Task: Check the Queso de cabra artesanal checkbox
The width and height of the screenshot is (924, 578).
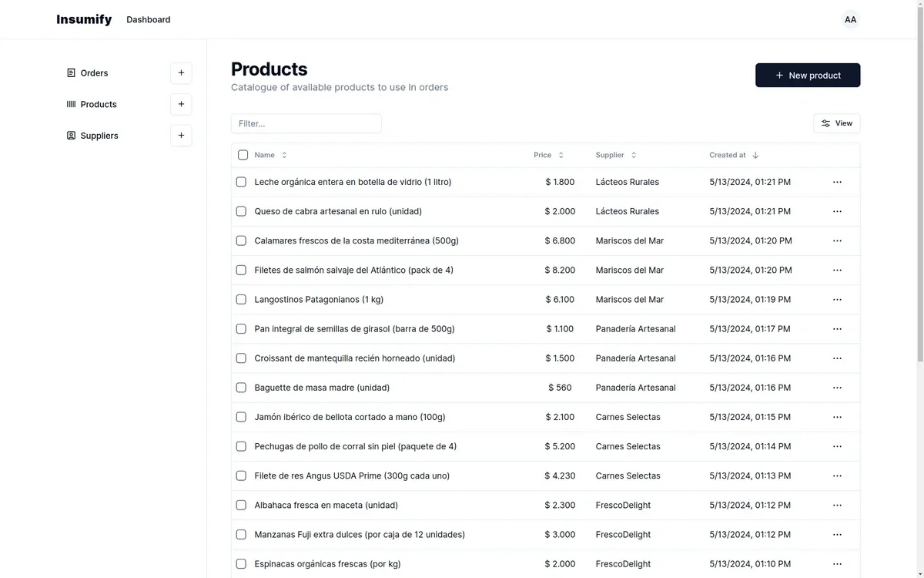Action: tap(241, 211)
